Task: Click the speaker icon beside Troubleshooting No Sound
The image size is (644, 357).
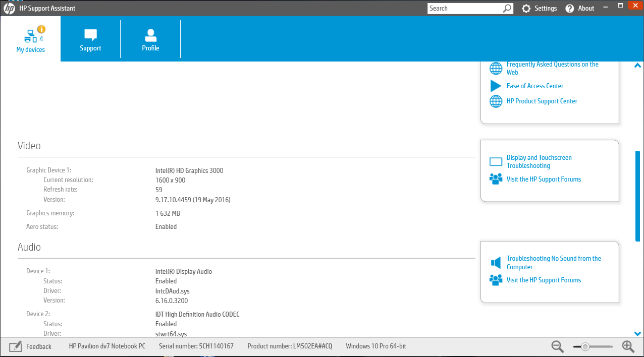Action: (496, 263)
